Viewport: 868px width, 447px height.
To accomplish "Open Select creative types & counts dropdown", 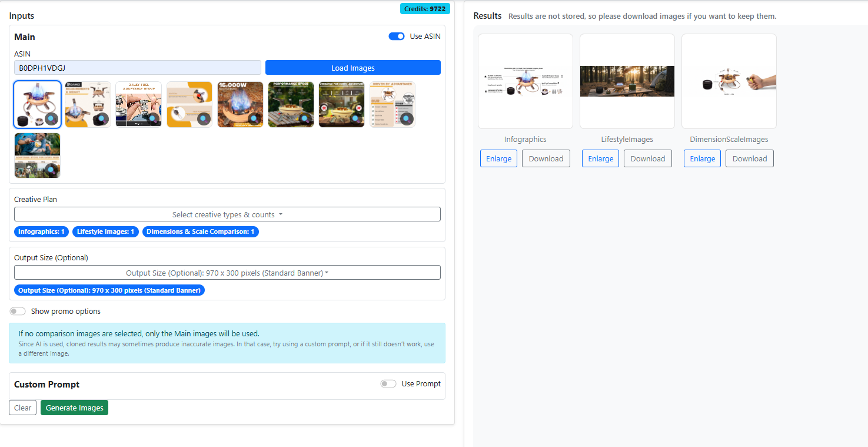I will pyautogui.click(x=227, y=214).
